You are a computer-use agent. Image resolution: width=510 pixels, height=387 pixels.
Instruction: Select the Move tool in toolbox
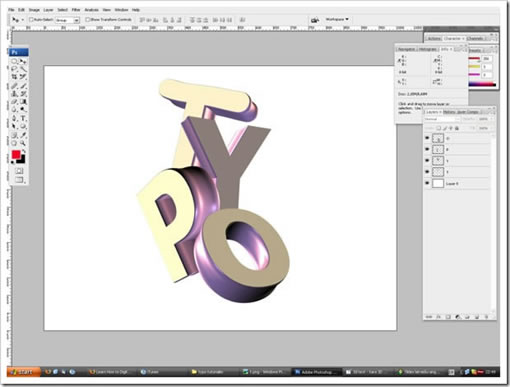pos(23,61)
